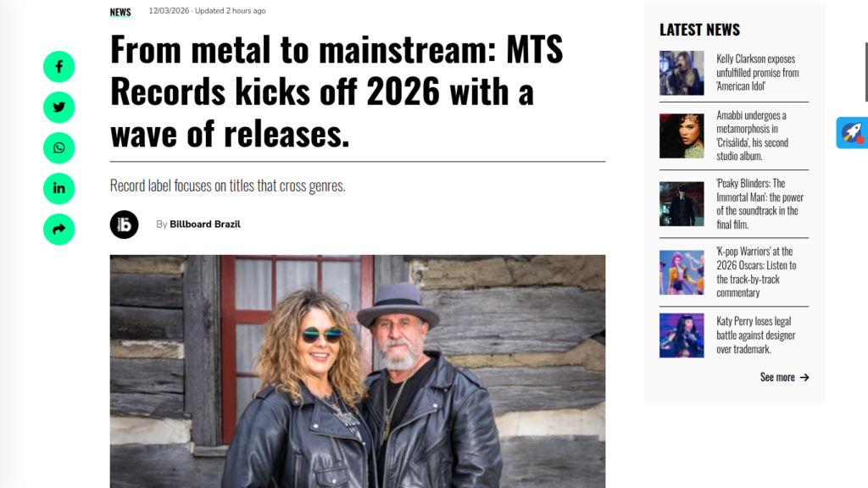Open the Amabbi 'Crisálida' album article
The height and width of the screenshot is (488, 868).
pyautogui.click(x=753, y=136)
